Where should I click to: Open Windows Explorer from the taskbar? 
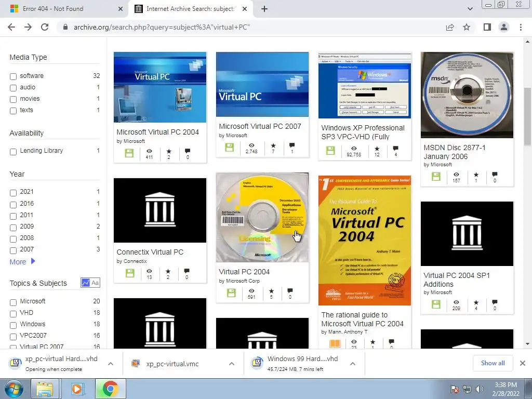[x=45, y=389]
